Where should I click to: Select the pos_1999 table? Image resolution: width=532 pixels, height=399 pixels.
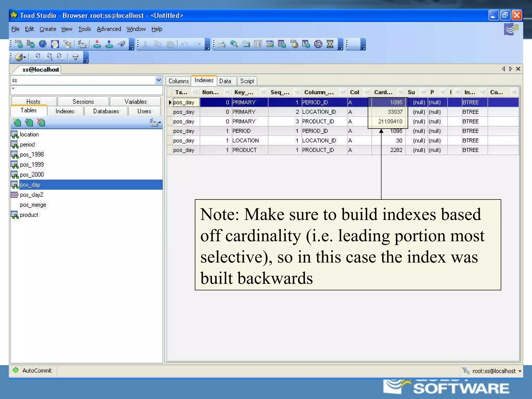(x=32, y=164)
